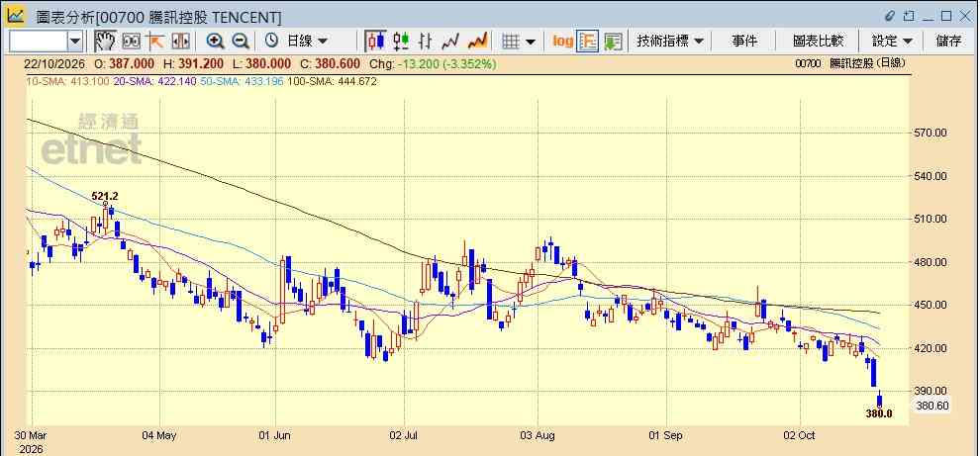Click the 380.0 low price marker
Screen dimensions: 980x456
tap(879, 413)
